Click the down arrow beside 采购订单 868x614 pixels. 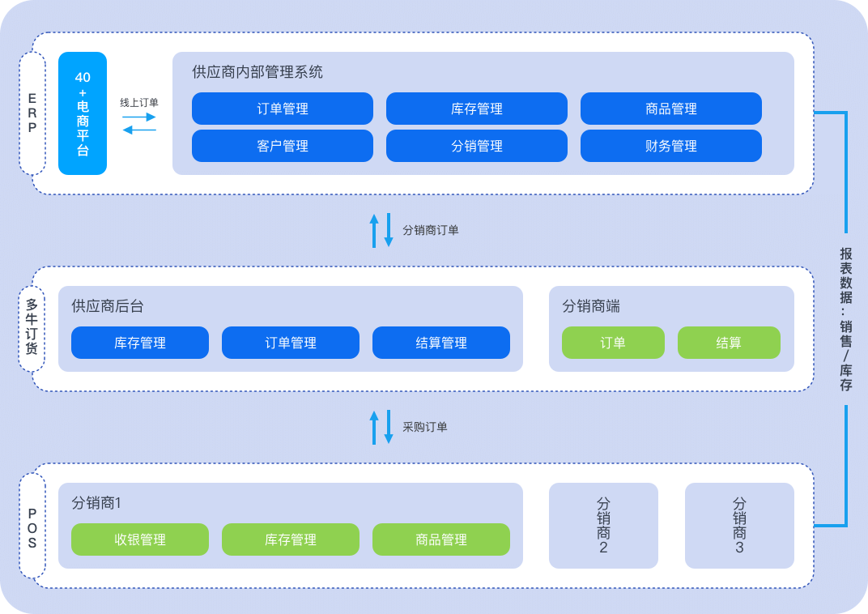(x=389, y=427)
